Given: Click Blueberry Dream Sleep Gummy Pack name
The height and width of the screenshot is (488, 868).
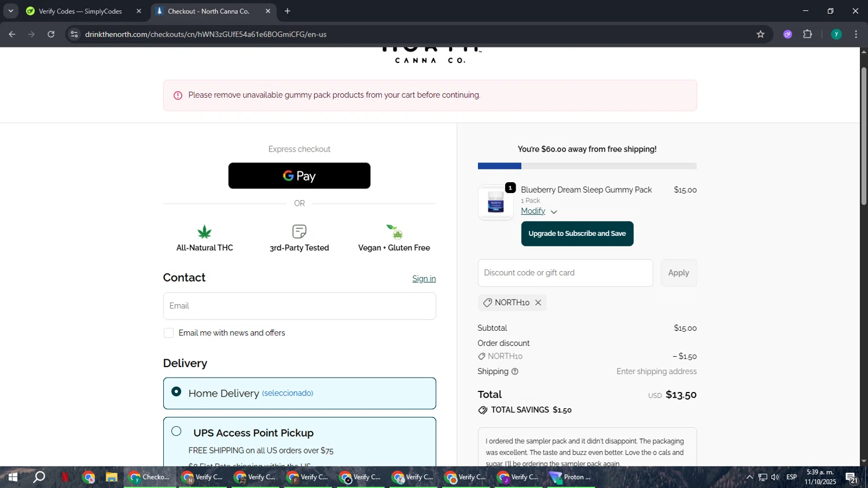Looking at the screenshot, I should click(586, 190).
